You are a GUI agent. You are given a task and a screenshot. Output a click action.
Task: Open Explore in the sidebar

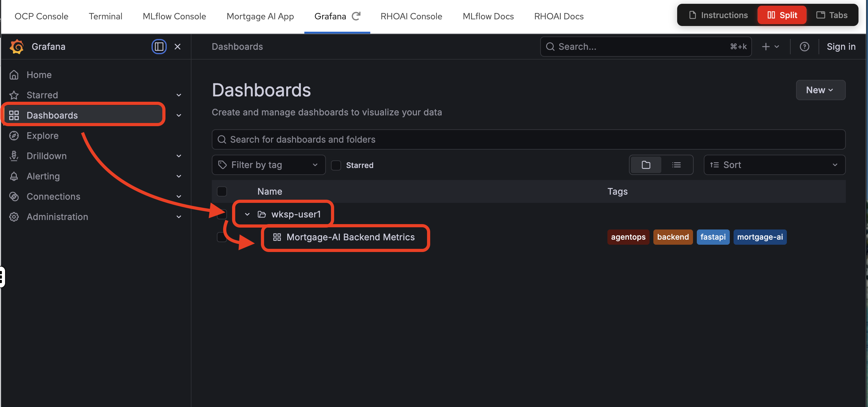click(x=42, y=135)
